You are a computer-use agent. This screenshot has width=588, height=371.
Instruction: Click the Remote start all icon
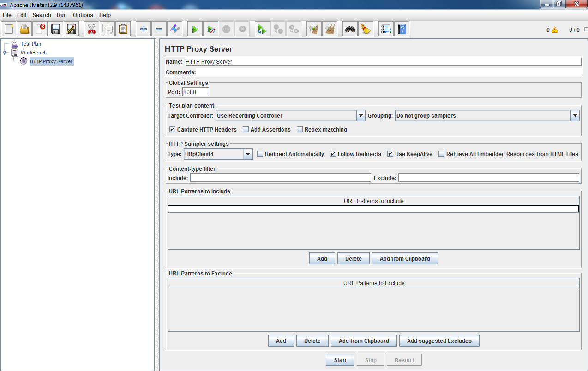click(263, 30)
